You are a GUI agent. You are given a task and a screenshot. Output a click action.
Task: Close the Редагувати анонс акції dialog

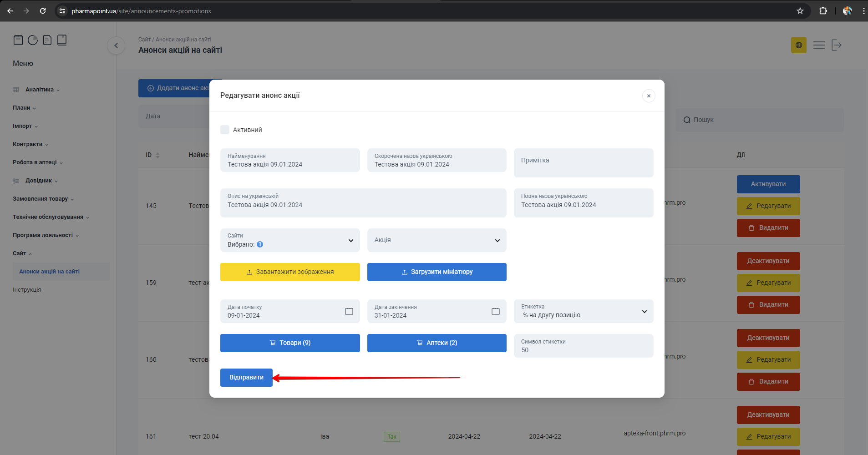click(648, 96)
